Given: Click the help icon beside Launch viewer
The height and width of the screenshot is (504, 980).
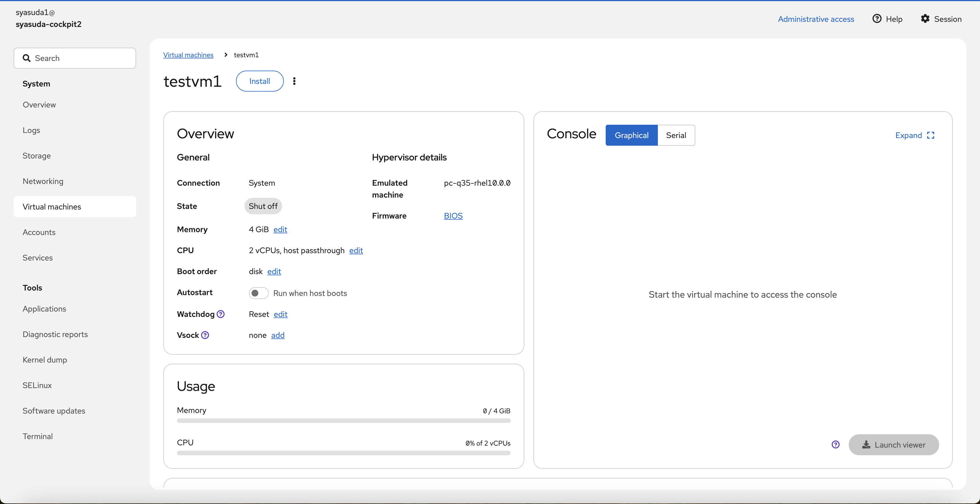Looking at the screenshot, I should click(x=835, y=444).
